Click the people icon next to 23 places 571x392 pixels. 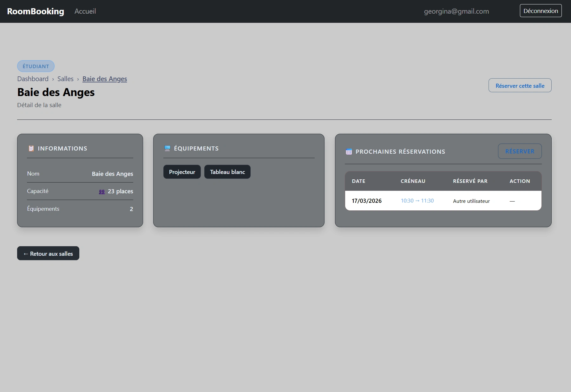[102, 191]
